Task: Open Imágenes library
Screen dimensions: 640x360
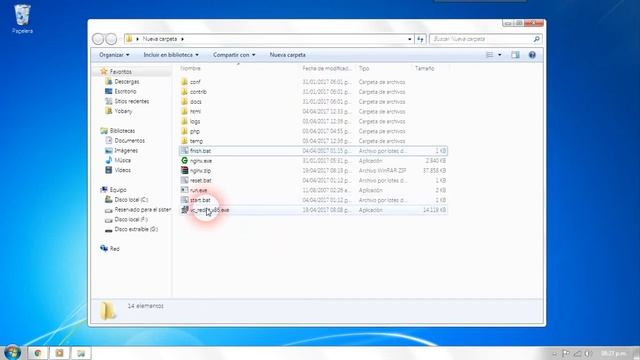Action: pos(126,150)
